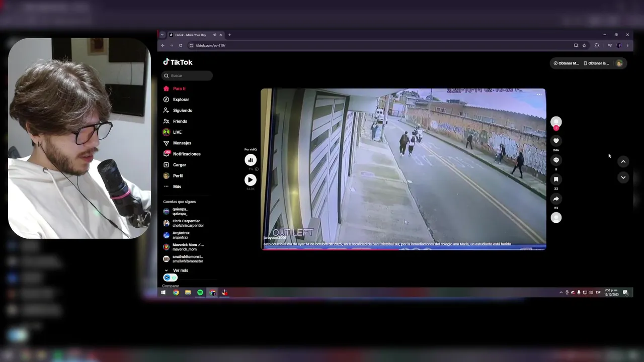Open the Friends page
The height and width of the screenshot is (362, 644).
[175, 121]
